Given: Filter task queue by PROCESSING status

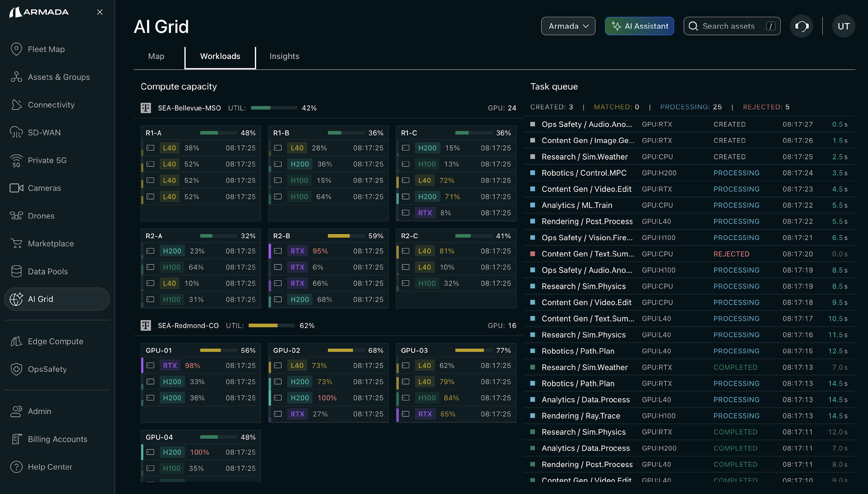Looking at the screenshot, I should point(691,107).
